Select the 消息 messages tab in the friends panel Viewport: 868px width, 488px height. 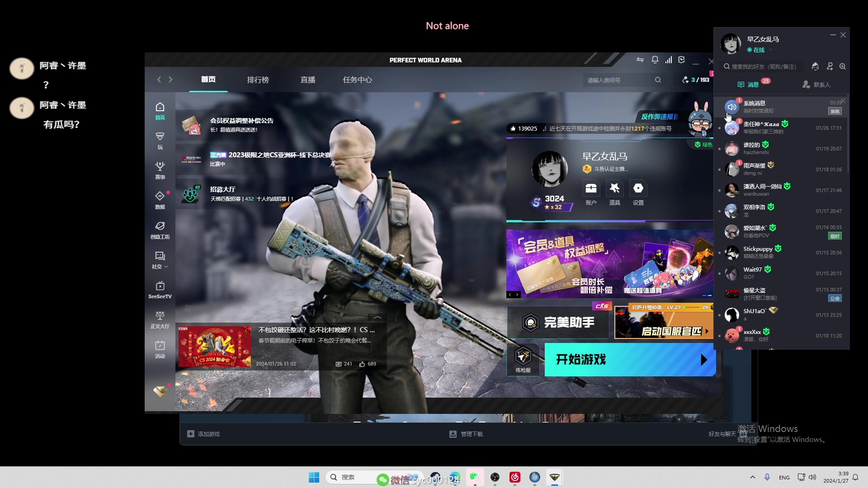[754, 84]
